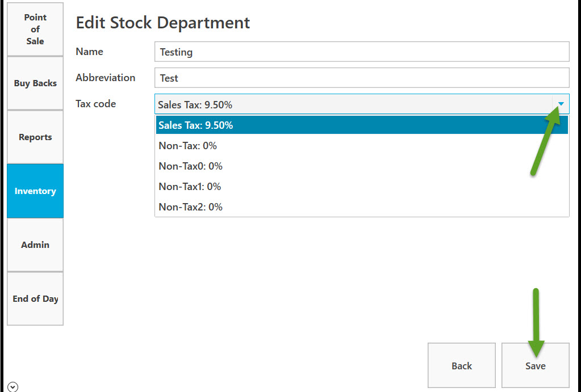The image size is (581, 392).
Task: Open the Point of Sale section
Action: pyautogui.click(x=35, y=29)
